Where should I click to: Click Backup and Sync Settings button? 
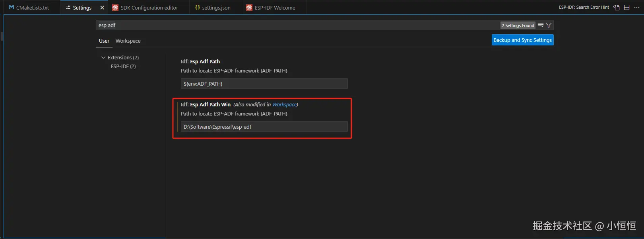(x=523, y=40)
